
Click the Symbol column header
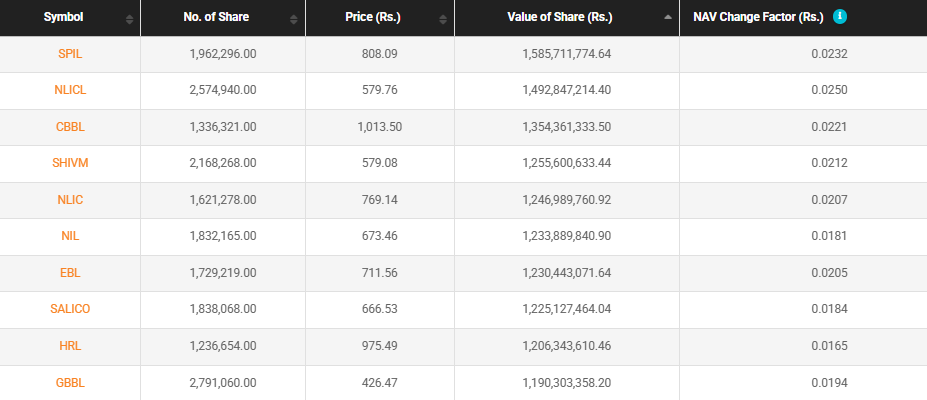(63, 18)
